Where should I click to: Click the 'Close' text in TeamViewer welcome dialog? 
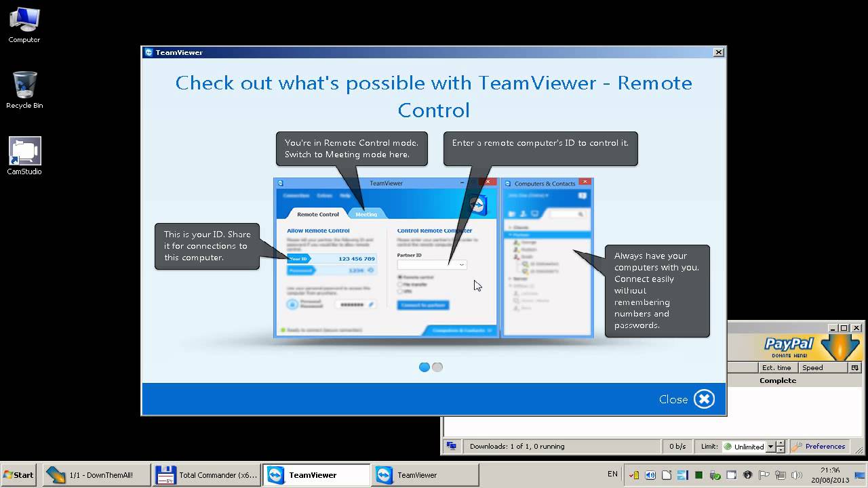click(673, 400)
